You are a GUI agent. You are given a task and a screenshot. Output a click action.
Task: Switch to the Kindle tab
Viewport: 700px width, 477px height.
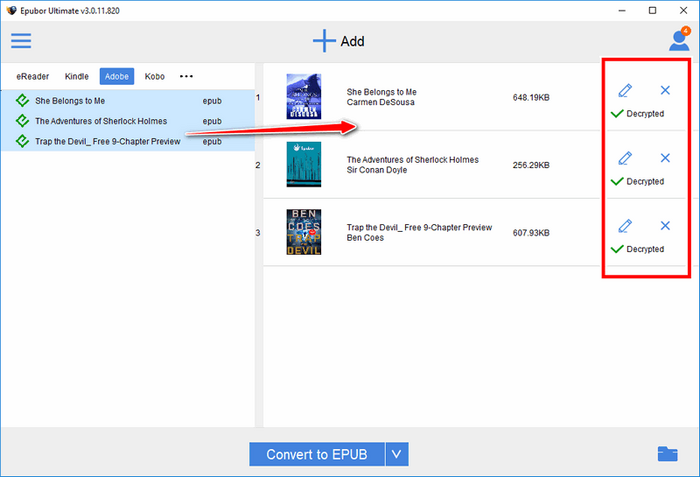[x=77, y=76]
